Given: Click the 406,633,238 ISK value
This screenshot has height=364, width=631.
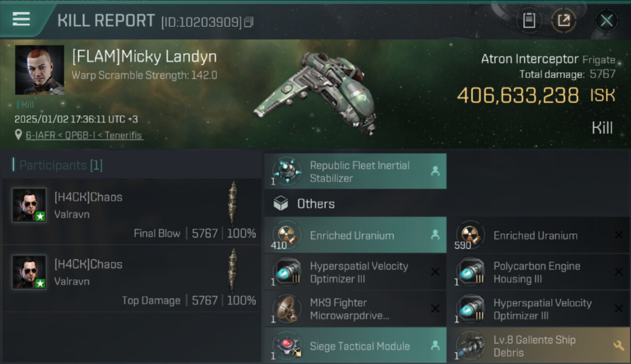Looking at the screenshot, I should click(x=536, y=96).
